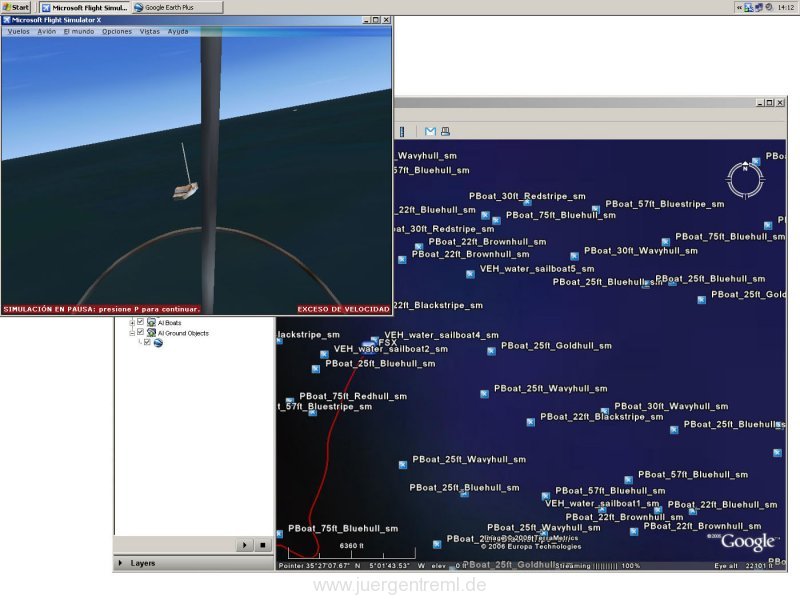Click the system clock showing 14:12
Viewport: 800px width, 600px height.
pos(786,7)
